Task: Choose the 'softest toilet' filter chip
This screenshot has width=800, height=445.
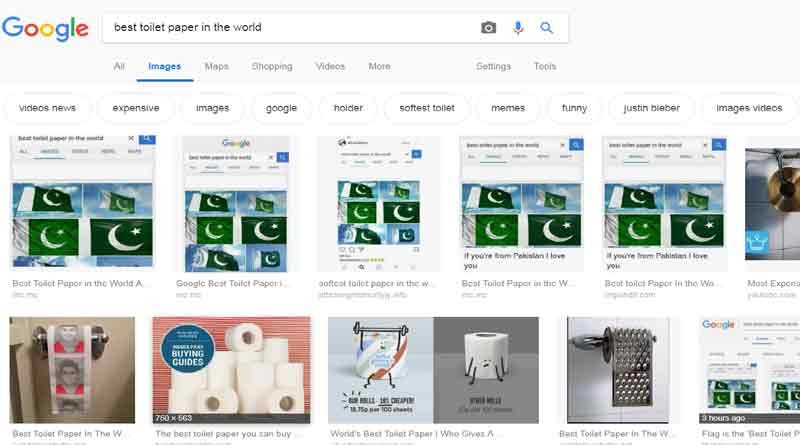Action: (427, 108)
